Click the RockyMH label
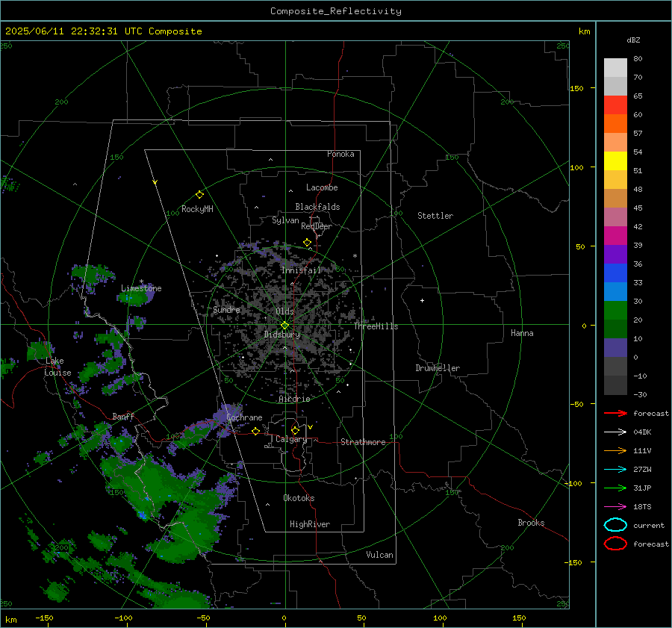The image size is (672, 628). 197,209
